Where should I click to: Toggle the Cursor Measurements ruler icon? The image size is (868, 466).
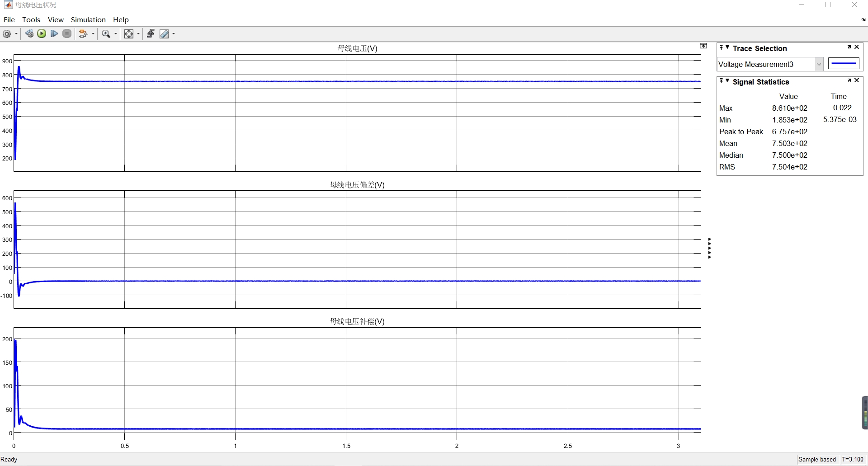[x=164, y=34]
